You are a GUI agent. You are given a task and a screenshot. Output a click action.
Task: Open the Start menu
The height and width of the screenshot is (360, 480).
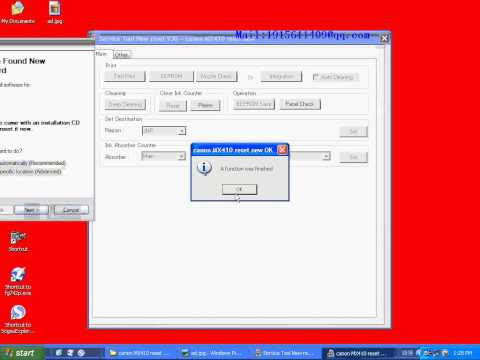(21, 353)
